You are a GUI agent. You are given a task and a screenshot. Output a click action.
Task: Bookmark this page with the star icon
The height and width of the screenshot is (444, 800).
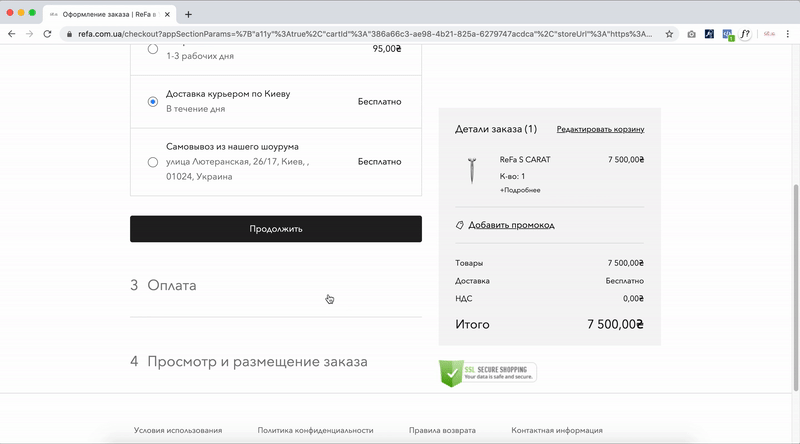(669, 34)
